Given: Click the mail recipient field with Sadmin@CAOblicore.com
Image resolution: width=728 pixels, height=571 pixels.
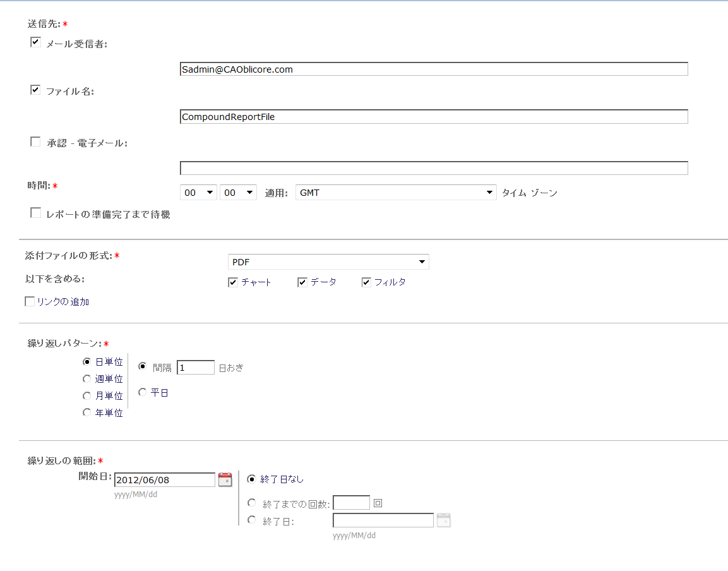Looking at the screenshot, I should 434,69.
